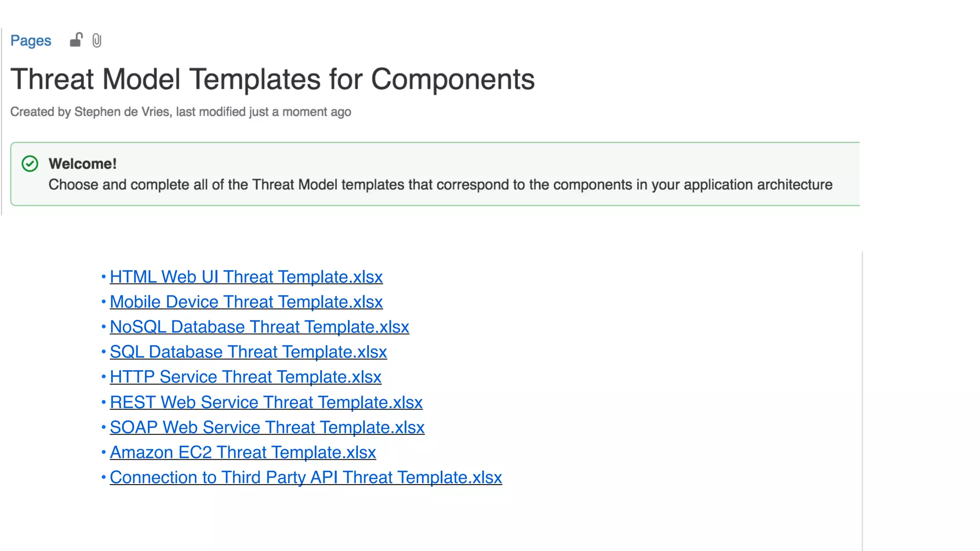Screen dimensions: 980x551
Task: Open NoSQL Database Threat Template.xlsx
Action: coord(259,327)
